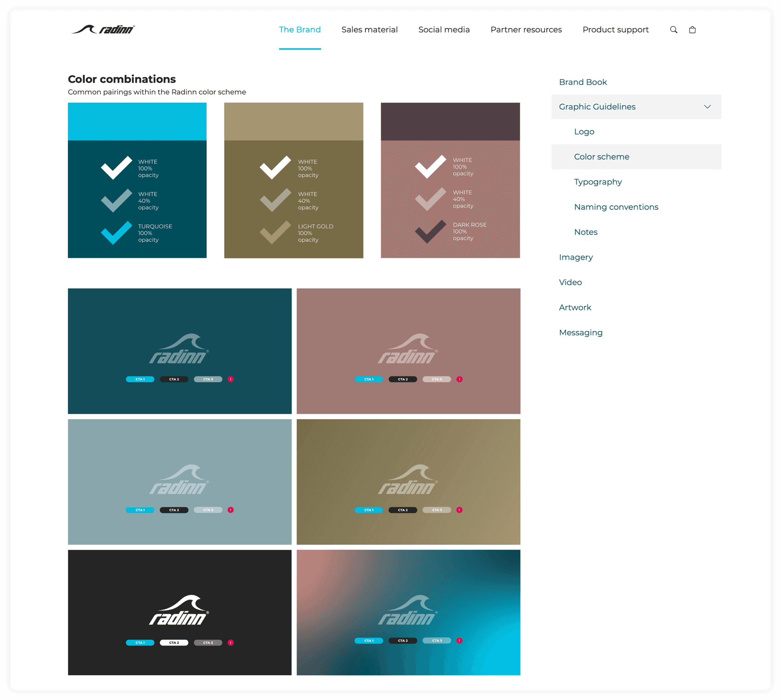The height and width of the screenshot is (700, 781).
Task: Click white 100% checkmark on rose card
Action: tap(430, 166)
